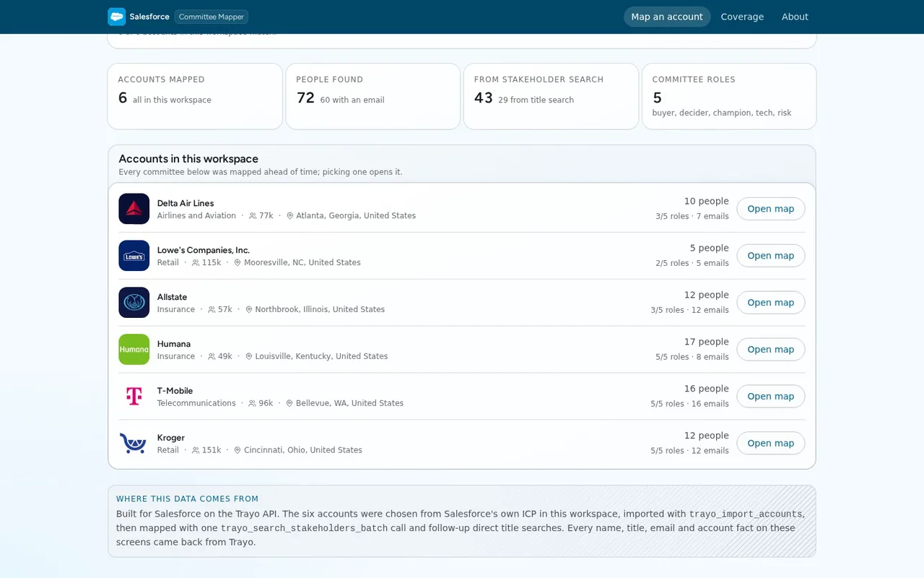
Task: Click the Kroger cart logo
Action: click(x=134, y=444)
